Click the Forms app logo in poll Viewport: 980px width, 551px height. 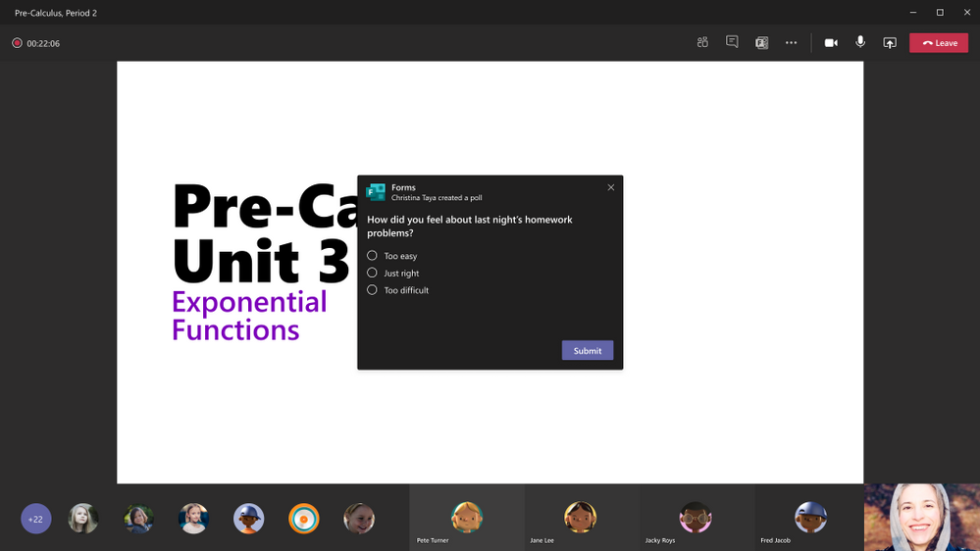(x=376, y=192)
